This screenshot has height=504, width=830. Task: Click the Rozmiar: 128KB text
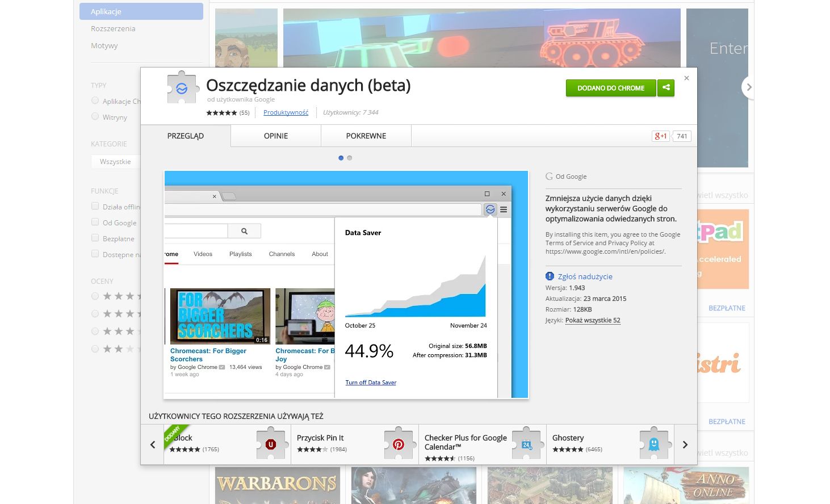coord(569,309)
